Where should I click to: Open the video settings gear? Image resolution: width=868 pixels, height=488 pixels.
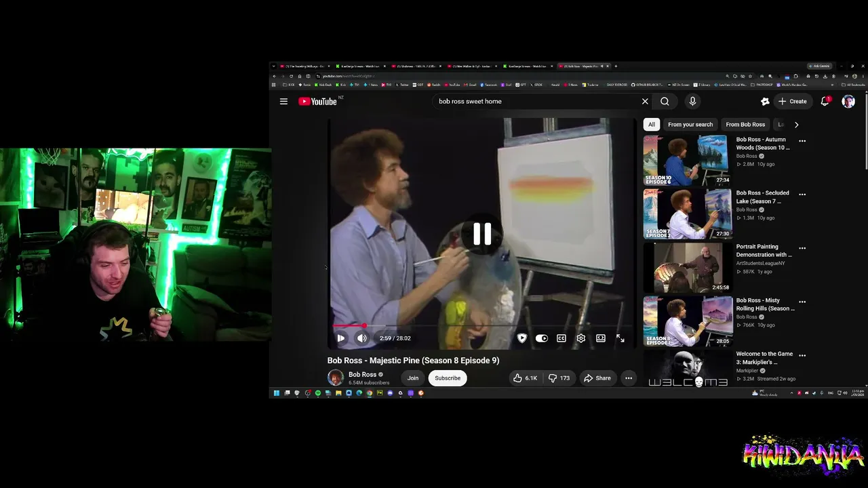[581, 338]
